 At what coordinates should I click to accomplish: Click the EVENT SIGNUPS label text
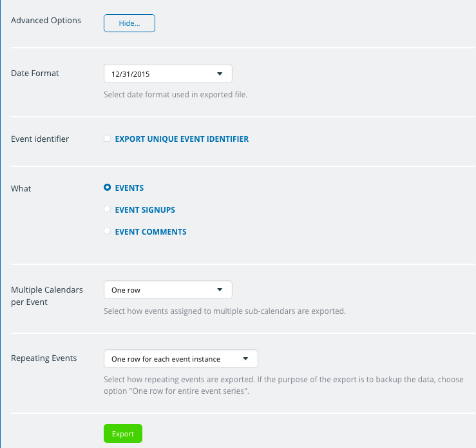(x=145, y=209)
